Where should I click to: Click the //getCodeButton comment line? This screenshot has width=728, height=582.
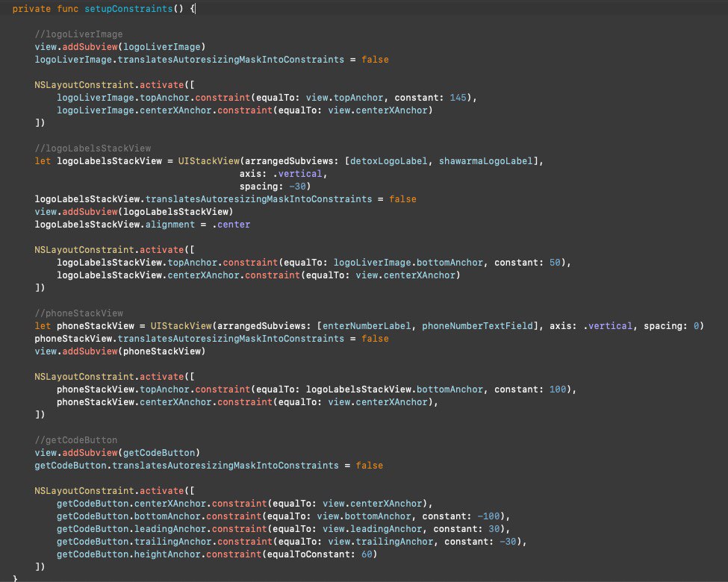coord(75,439)
